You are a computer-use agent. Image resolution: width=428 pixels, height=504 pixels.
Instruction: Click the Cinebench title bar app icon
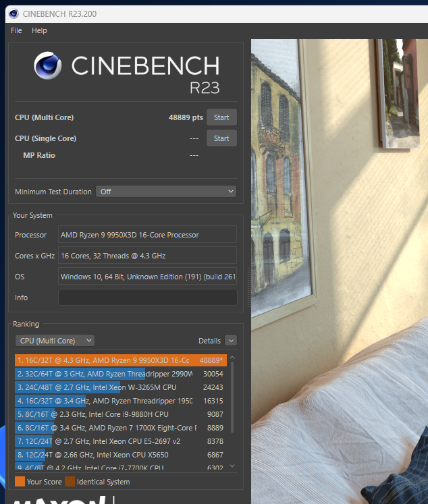[x=14, y=13]
